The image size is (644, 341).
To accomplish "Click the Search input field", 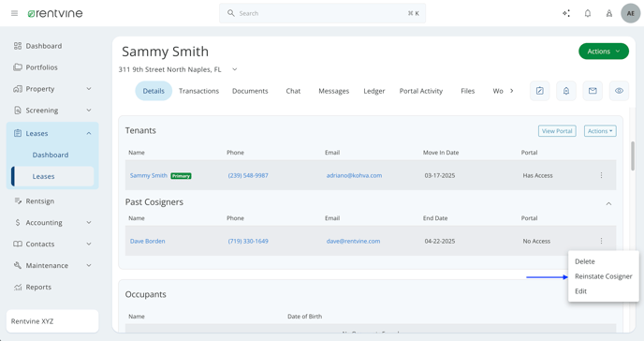I will coord(322,13).
